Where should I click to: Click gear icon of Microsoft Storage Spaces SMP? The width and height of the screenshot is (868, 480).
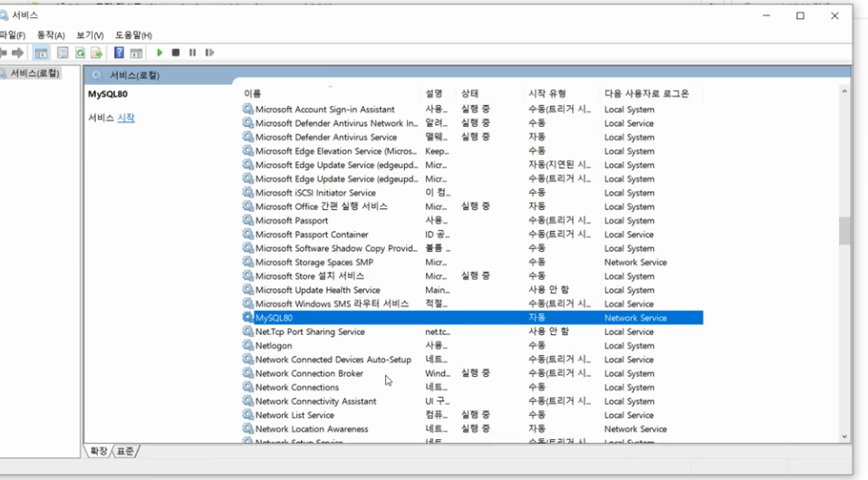[247, 262]
